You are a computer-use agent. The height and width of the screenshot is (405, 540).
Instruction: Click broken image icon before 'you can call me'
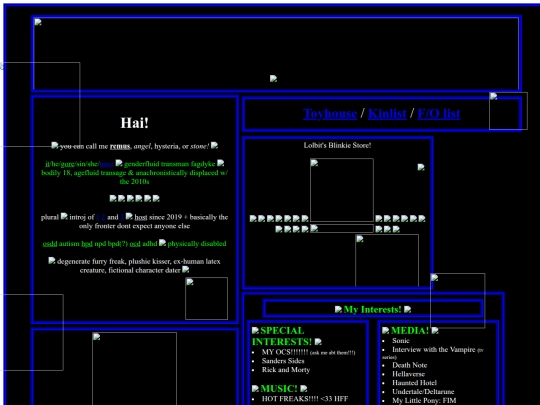point(55,145)
